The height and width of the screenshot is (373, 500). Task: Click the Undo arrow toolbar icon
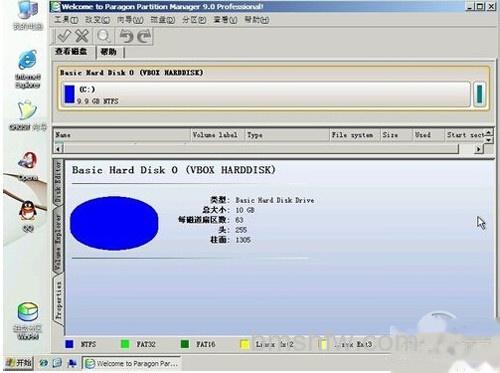(126, 36)
